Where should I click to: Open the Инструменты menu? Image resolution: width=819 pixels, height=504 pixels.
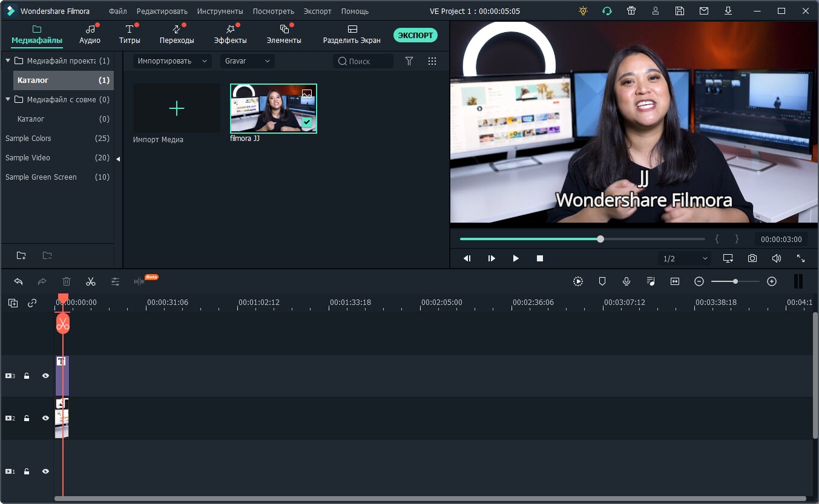tap(220, 11)
